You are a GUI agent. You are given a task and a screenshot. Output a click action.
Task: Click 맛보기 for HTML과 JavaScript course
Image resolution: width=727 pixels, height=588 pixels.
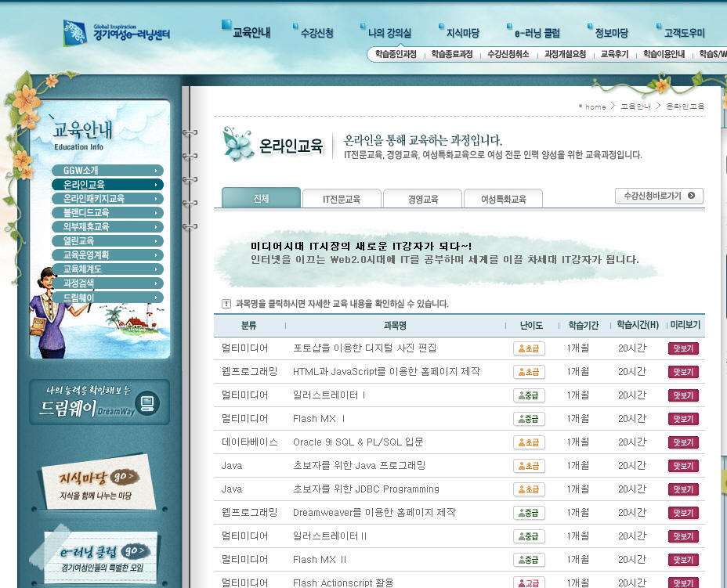click(x=683, y=372)
